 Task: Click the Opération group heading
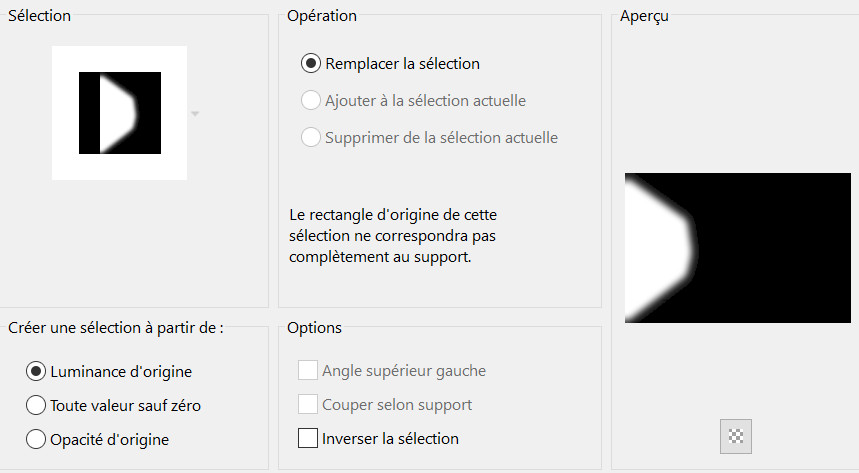click(x=322, y=16)
